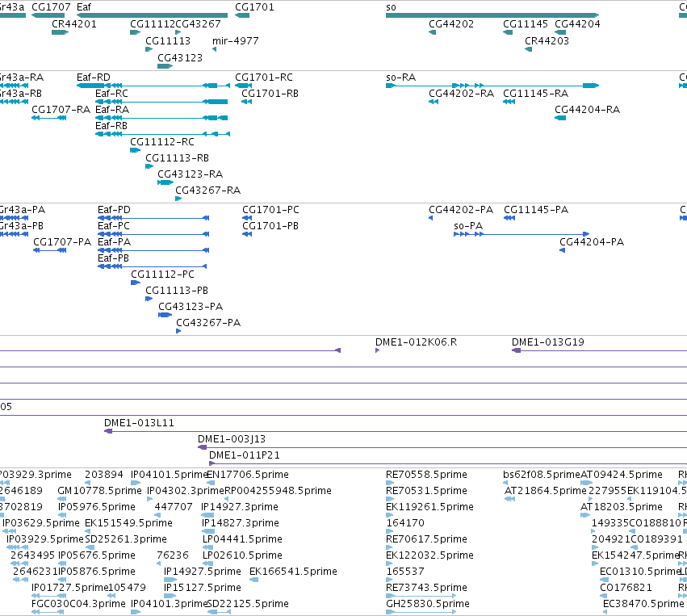Select GH25830.5prime EST label

[x=428, y=604]
